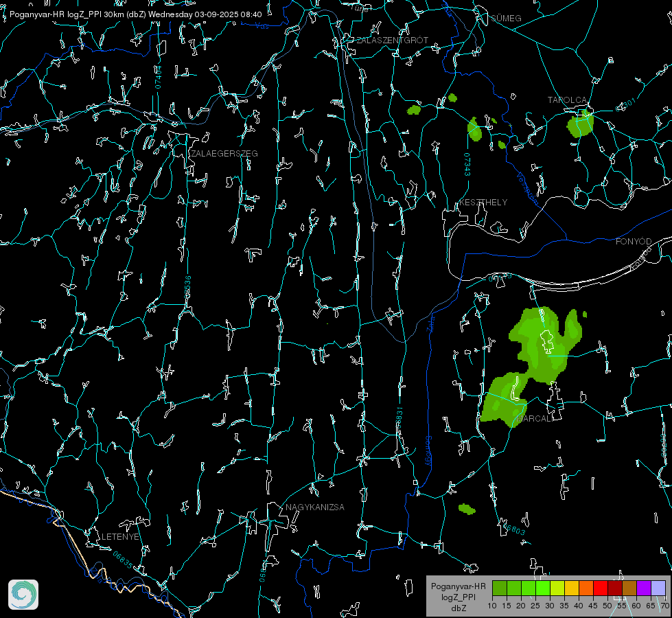Click the FONYÓD city label
Viewport: 672px width, 618px height.
[634, 242]
